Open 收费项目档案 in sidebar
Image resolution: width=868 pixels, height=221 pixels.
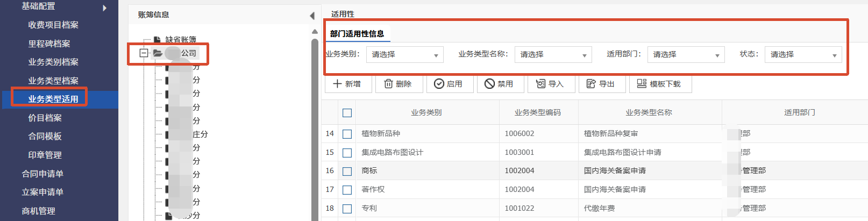pos(53,25)
